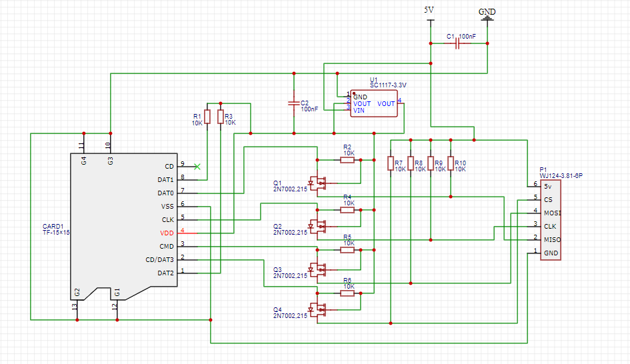Click the MISO pin label on P1
The width and height of the screenshot is (630, 364).
coord(552,239)
